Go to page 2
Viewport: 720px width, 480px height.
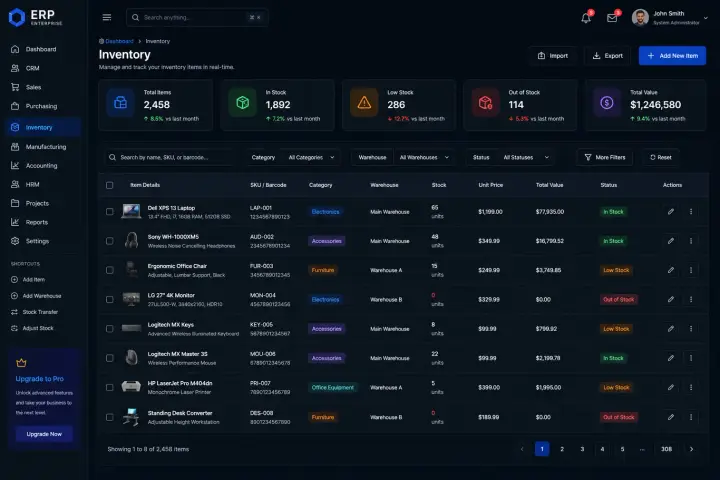click(x=562, y=449)
